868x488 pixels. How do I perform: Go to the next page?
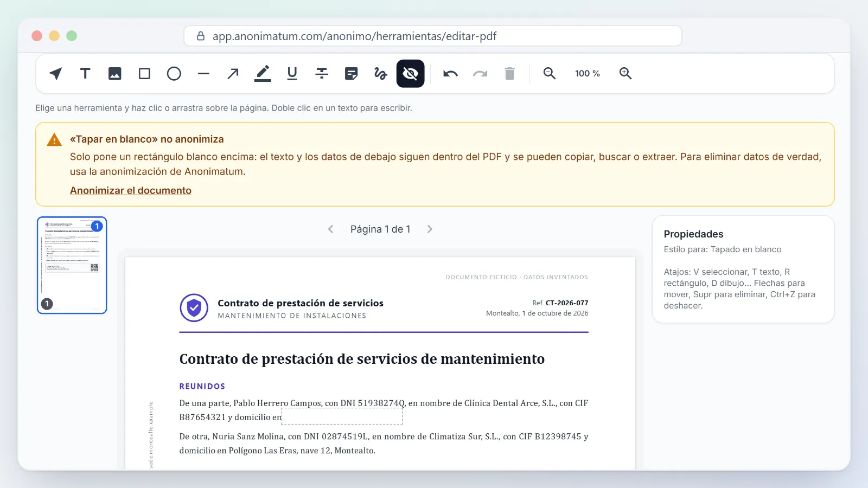(430, 229)
